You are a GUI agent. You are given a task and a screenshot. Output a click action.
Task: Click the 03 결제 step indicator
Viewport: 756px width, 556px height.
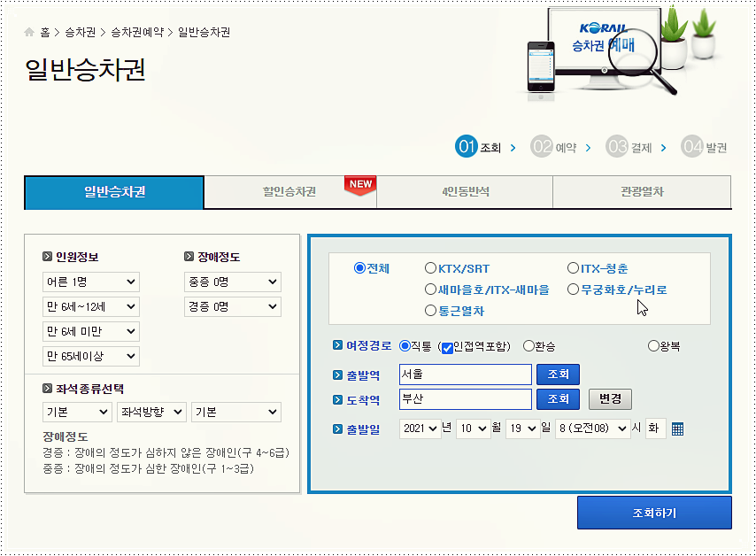[629, 147]
